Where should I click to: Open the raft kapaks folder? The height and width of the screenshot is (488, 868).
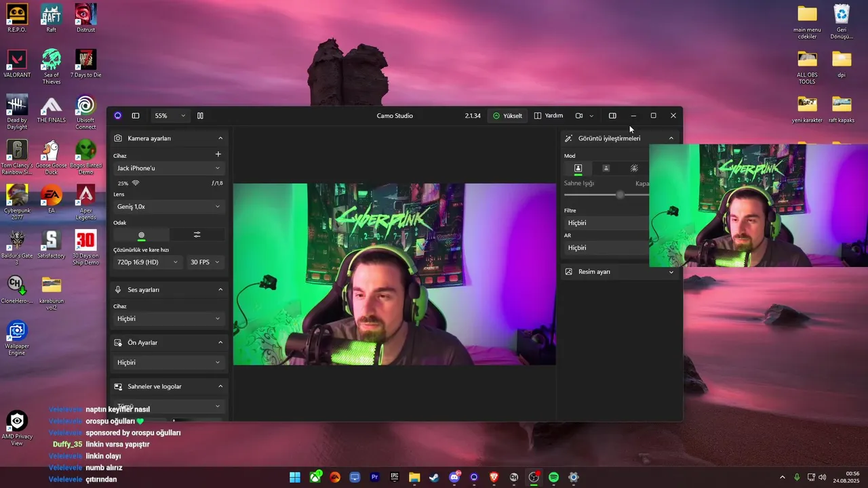pyautogui.click(x=842, y=108)
